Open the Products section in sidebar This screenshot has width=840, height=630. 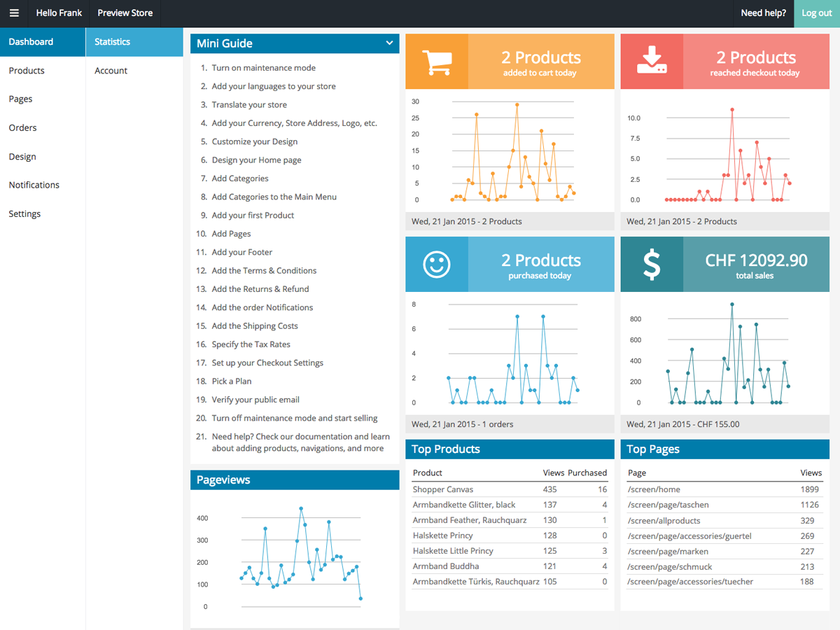coord(27,71)
